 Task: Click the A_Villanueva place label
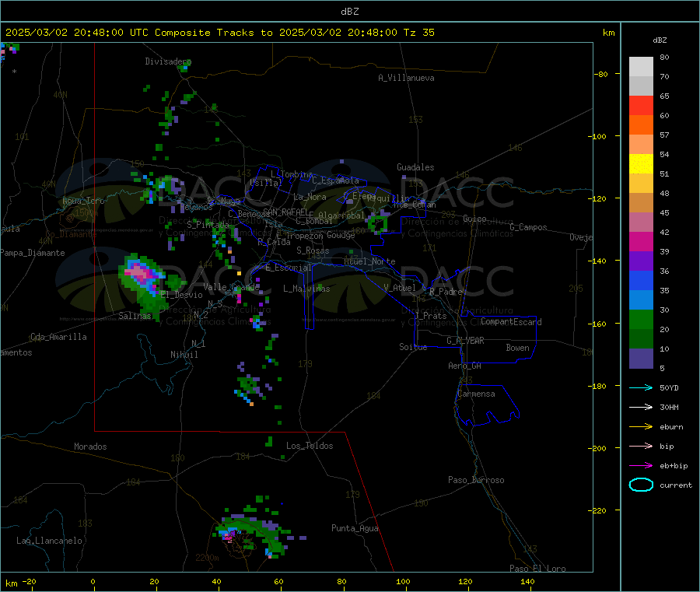(406, 78)
